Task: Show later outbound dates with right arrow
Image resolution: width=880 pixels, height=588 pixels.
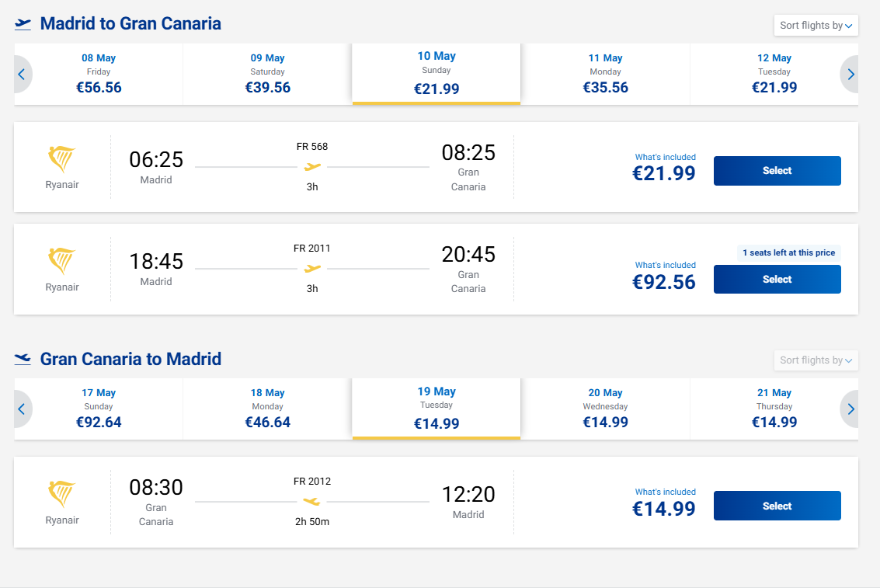Action: pyautogui.click(x=850, y=75)
